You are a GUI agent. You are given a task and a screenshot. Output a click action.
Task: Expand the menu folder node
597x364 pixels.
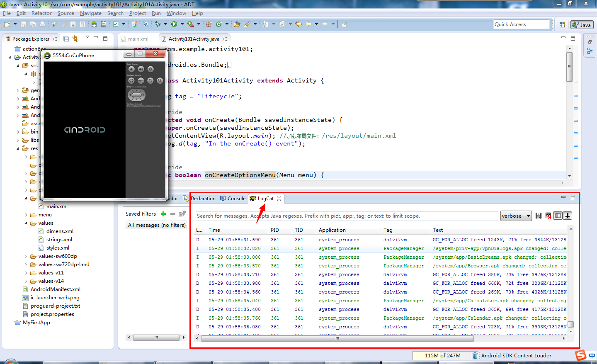pyautogui.click(x=26, y=215)
